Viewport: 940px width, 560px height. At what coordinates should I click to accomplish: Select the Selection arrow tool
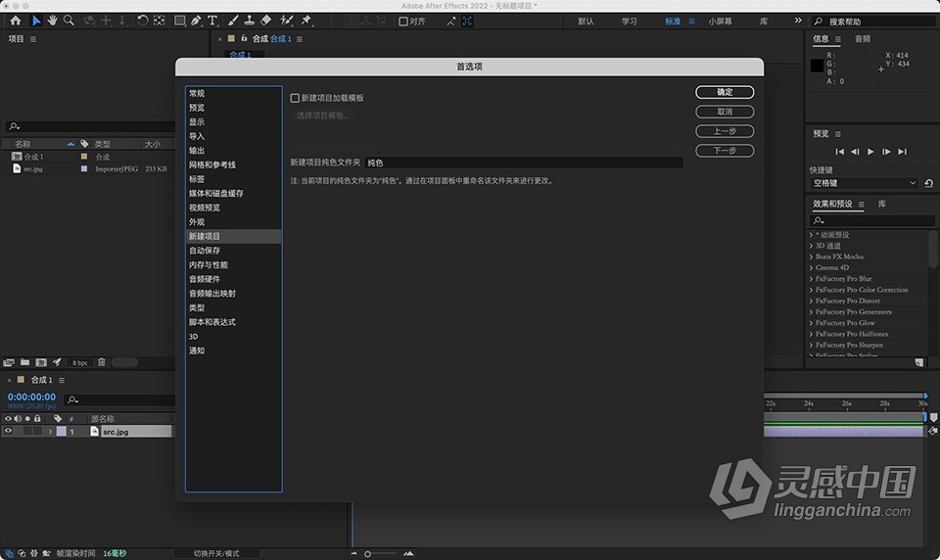pyautogui.click(x=36, y=21)
